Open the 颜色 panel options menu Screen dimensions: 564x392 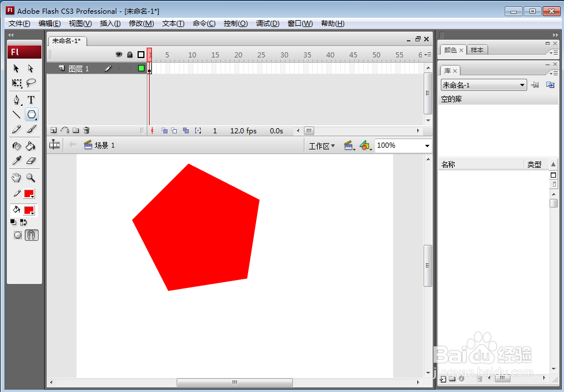[x=554, y=52]
